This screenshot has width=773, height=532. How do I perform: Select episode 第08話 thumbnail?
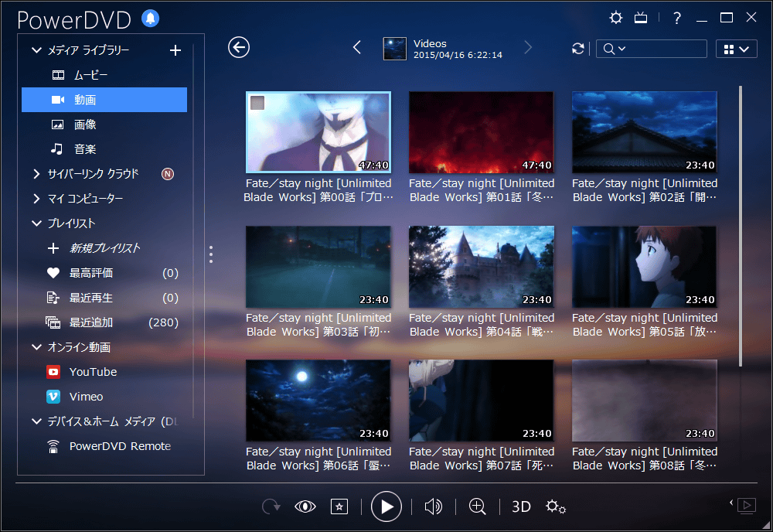click(645, 401)
